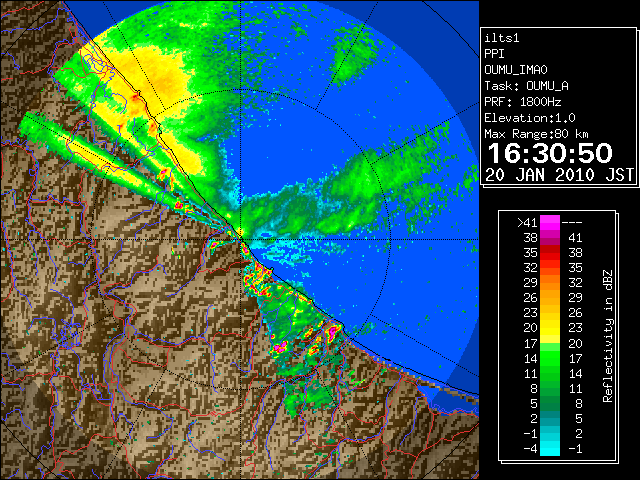Click the '-4' legend label

point(530,448)
